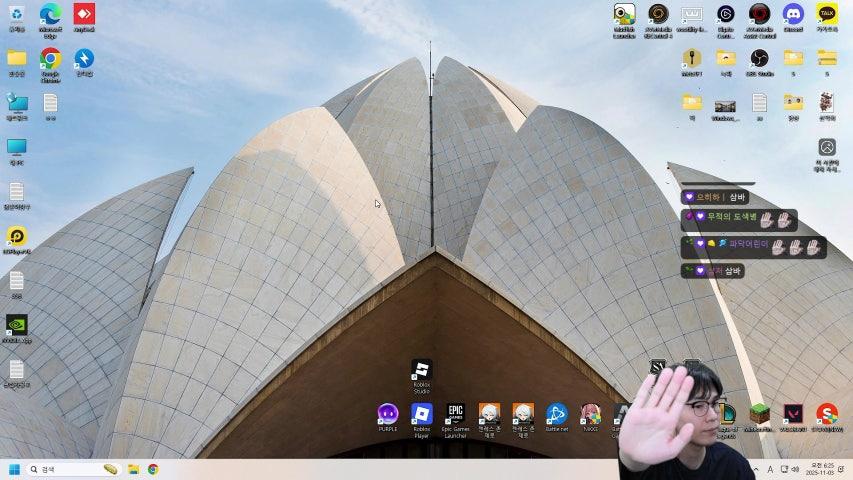Open the Discord desktop shortcut

pos(793,15)
